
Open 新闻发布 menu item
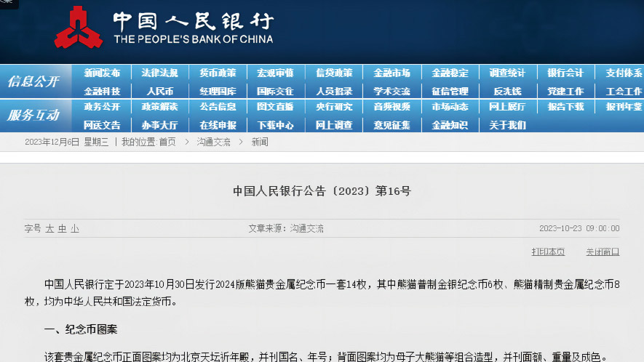click(x=102, y=73)
